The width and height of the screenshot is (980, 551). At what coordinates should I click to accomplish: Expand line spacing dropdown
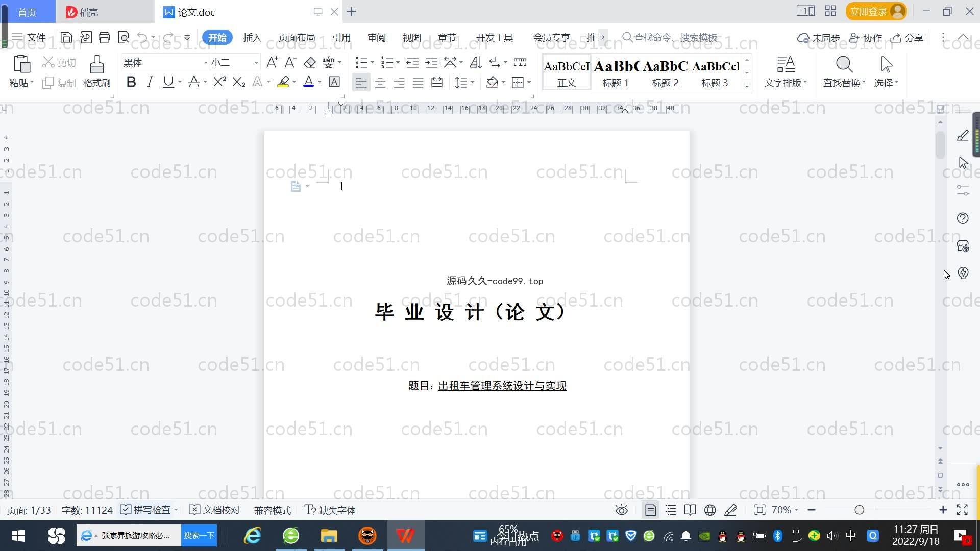tap(472, 82)
